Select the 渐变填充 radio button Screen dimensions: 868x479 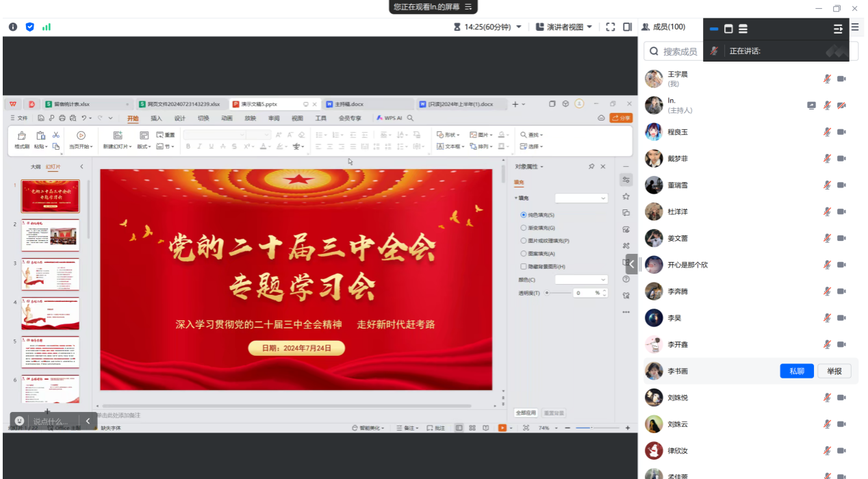(x=524, y=228)
